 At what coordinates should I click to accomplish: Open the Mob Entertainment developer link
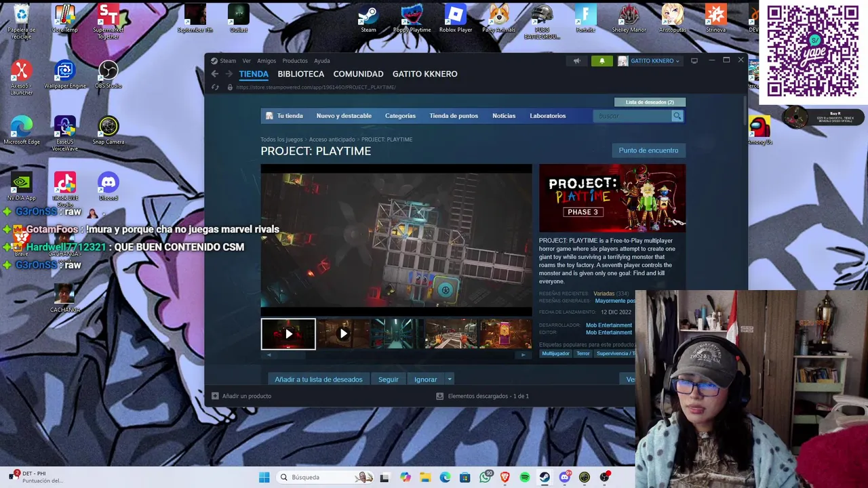tap(609, 325)
